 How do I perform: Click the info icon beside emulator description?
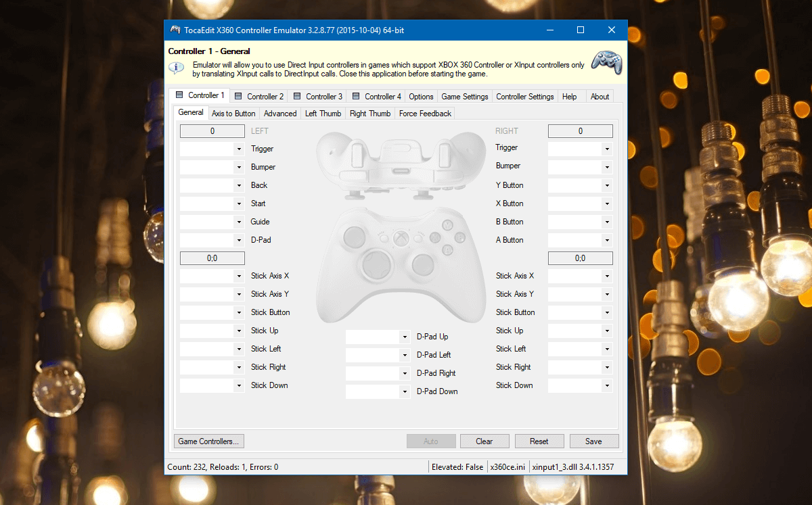(x=176, y=68)
